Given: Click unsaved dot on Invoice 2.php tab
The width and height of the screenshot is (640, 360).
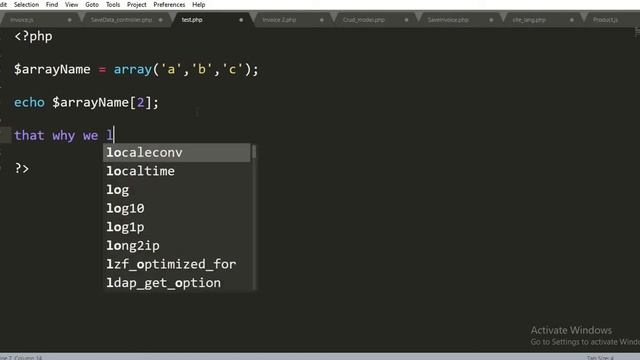Looking at the screenshot, I should click(322, 20).
